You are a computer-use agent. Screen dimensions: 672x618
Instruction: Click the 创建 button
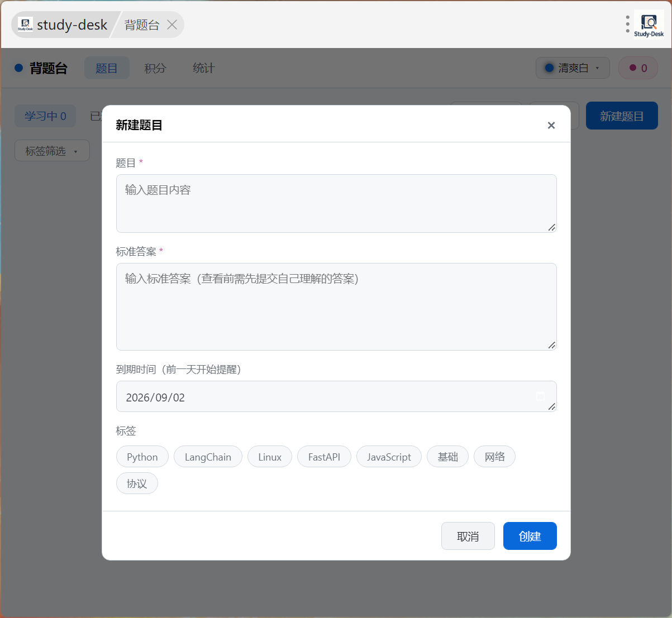(530, 536)
